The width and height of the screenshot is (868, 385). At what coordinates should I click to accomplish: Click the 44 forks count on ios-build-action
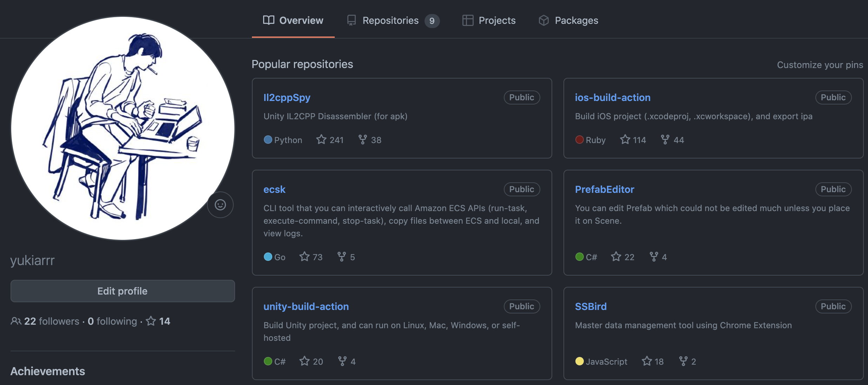click(x=679, y=140)
